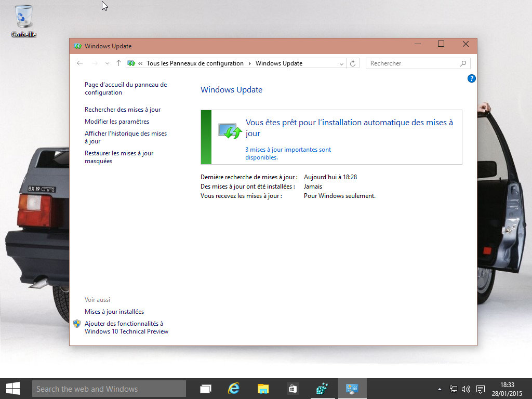Click '3 mises à jour importantes sont disponibles'
The width and height of the screenshot is (532, 399).
288,153
